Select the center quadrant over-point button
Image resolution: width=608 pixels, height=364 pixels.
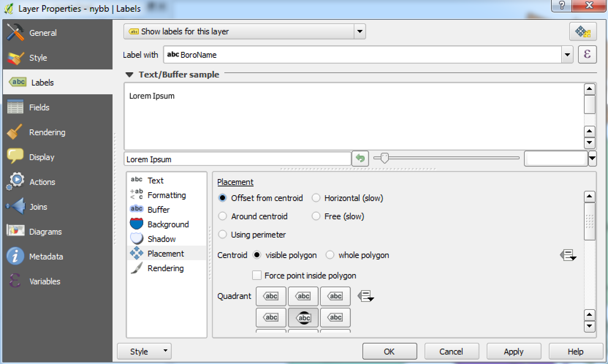pos(303,317)
